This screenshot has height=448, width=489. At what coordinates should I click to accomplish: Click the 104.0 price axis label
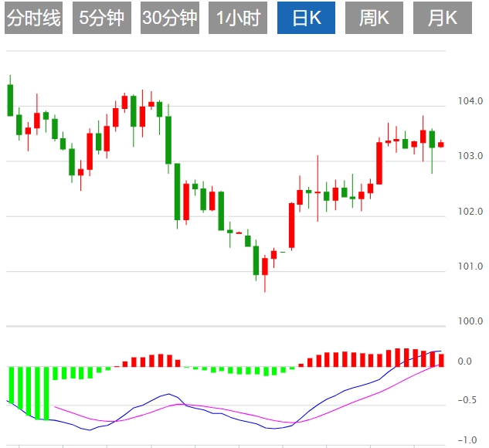470,101
